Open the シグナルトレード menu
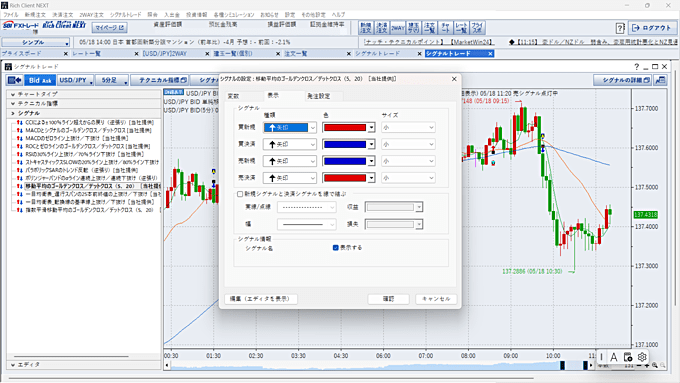This screenshot has height=383, width=680. click(125, 15)
